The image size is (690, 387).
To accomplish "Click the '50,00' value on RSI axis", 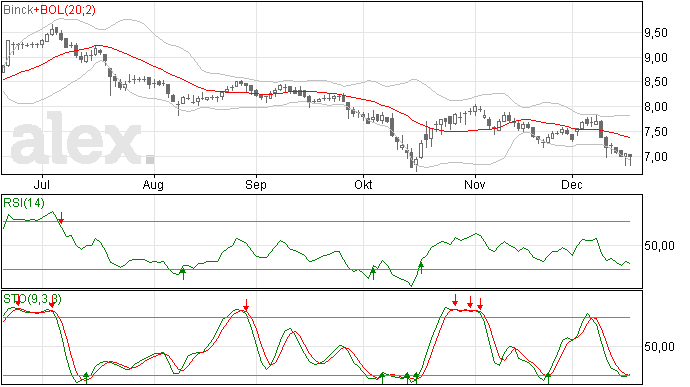I will tap(660, 246).
